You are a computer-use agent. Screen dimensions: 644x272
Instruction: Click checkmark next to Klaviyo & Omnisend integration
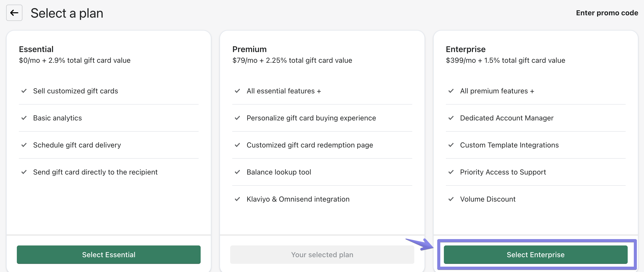[x=237, y=199]
